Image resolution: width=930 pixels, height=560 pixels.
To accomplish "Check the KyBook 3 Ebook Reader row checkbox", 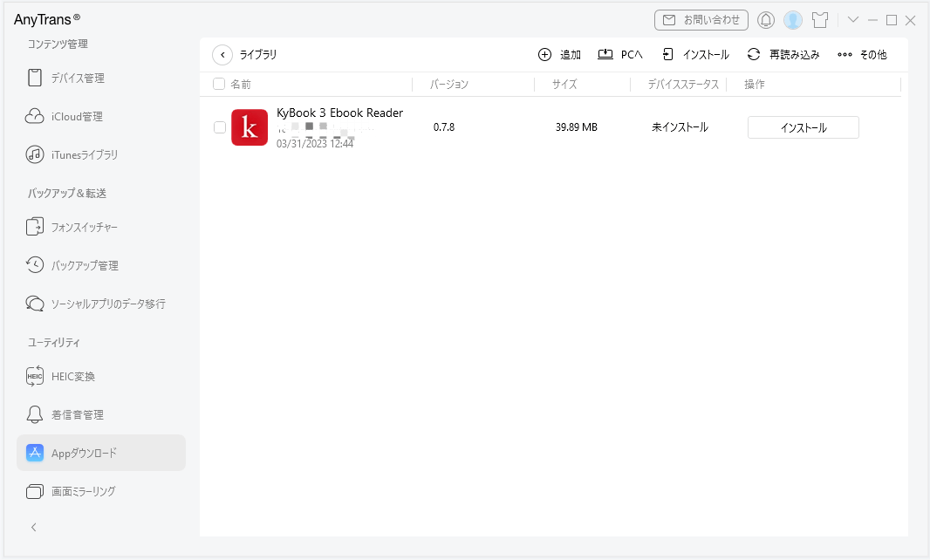I will click(x=220, y=127).
